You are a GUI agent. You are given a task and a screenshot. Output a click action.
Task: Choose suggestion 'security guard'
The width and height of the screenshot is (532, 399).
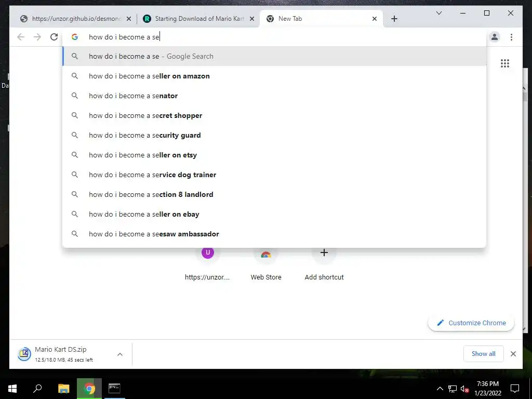[274, 135]
